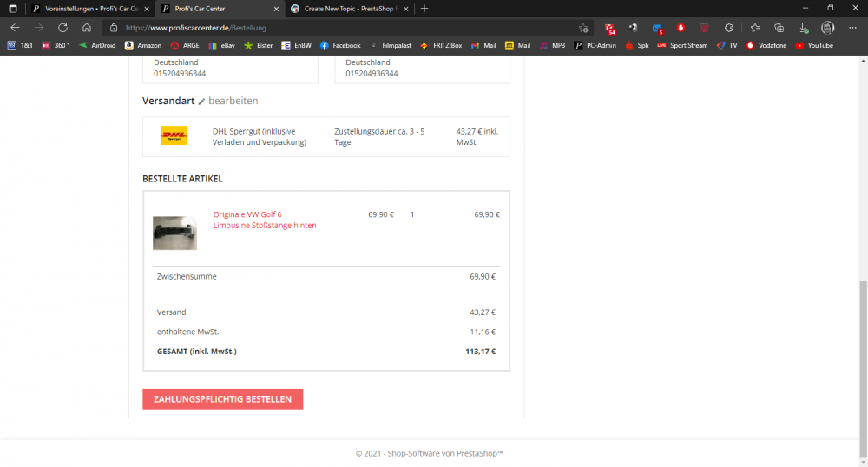Open the YouTube bookmark

point(814,45)
